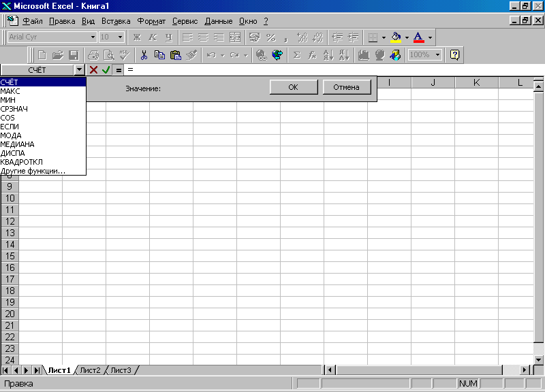Viewport: 545px width, 392px height.
Task: Select МАКС function from list
Action: 43,91
